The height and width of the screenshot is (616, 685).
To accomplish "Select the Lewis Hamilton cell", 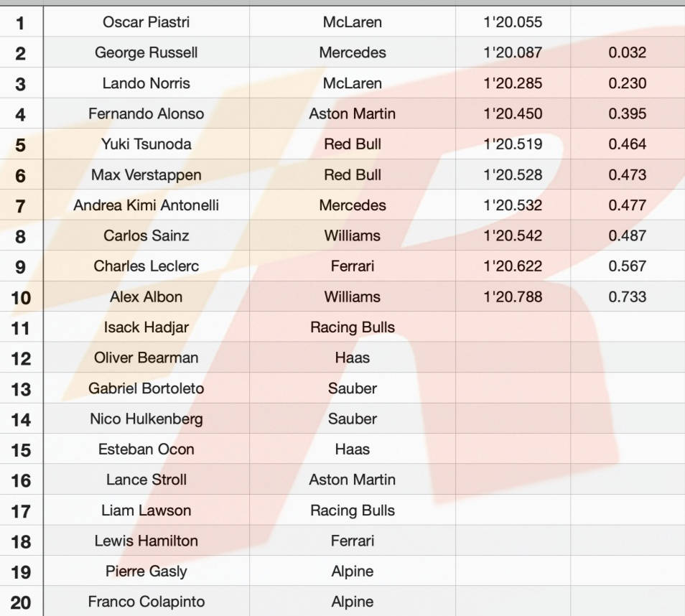I will coord(146,541).
